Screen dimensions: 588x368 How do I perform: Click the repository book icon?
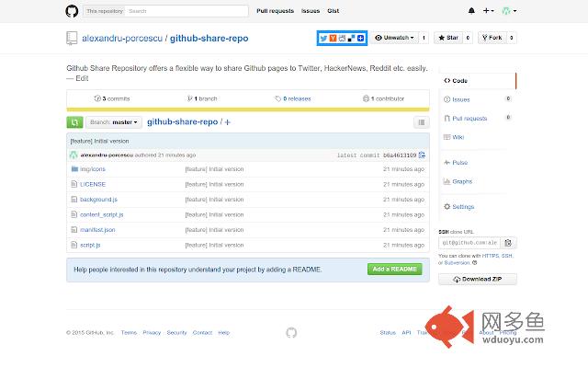(x=72, y=39)
